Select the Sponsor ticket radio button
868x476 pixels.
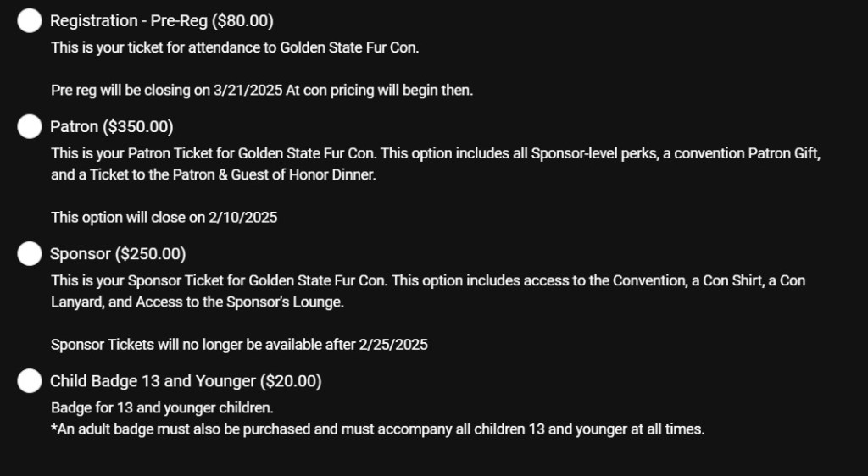(30, 254)
